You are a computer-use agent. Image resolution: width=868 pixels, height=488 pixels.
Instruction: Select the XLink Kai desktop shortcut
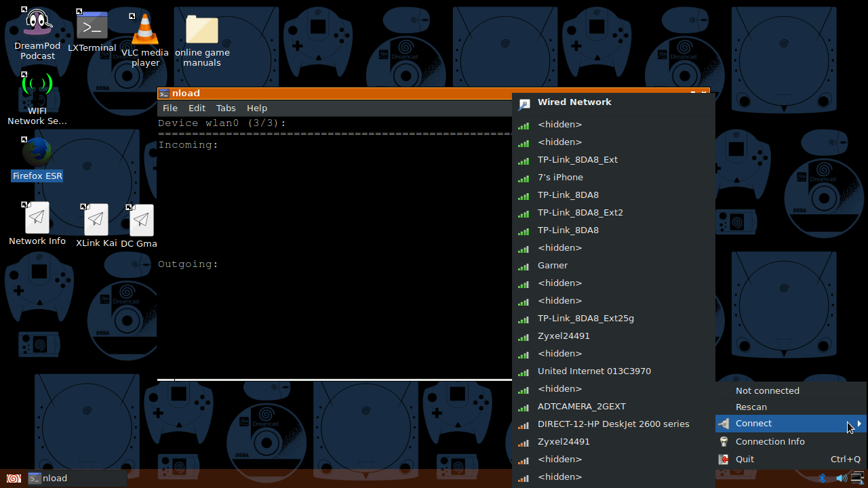(96, 226)
